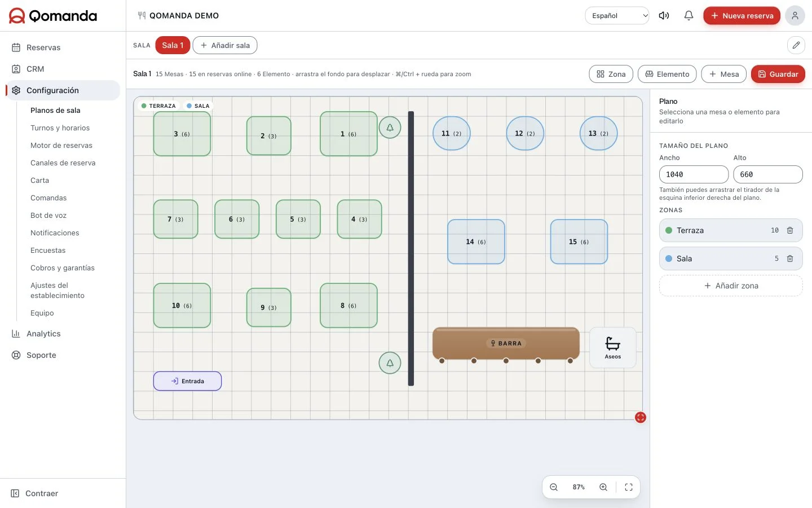The height and width of the screenshot is (508, 812).
Task: Switch to the Sala 1 tab
Action: click(173, 45)
